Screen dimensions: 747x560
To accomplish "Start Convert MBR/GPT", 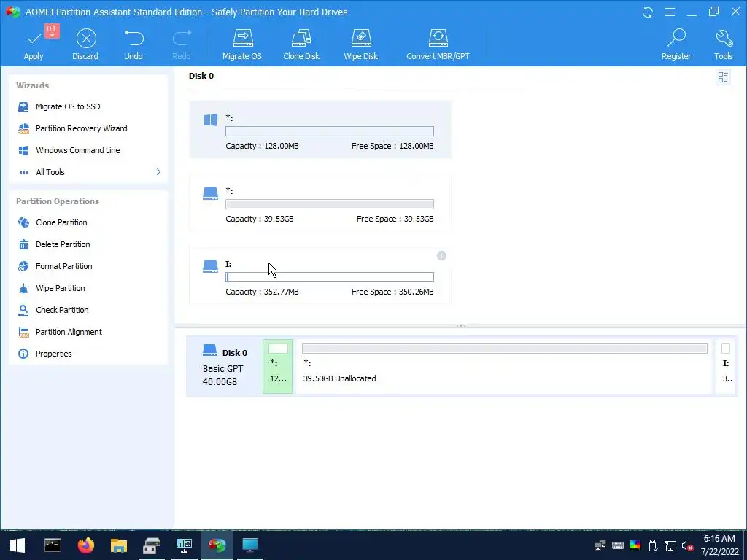I will [x=438, y=44].
